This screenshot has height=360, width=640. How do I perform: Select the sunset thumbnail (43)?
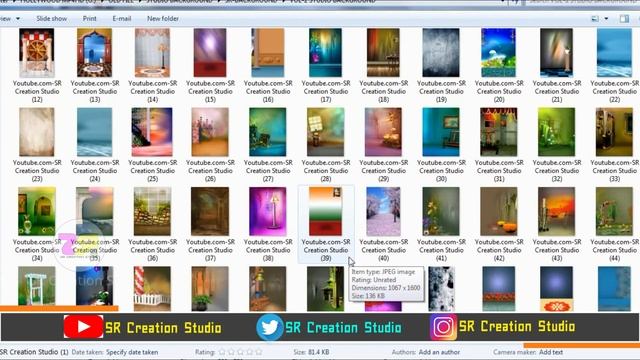[x=556, y=211]
